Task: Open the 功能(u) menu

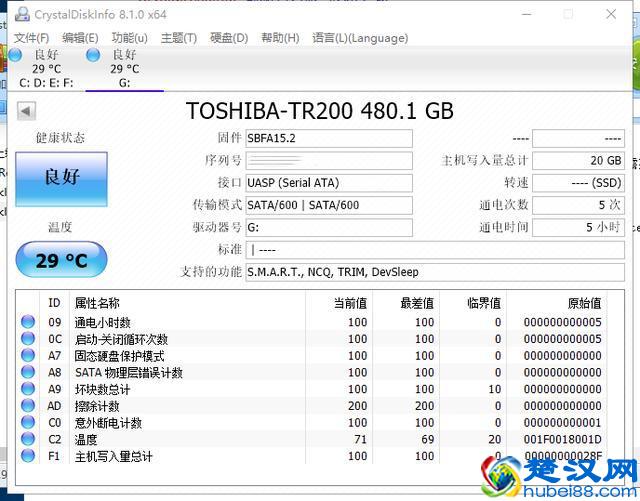Action: click(129, 38)
